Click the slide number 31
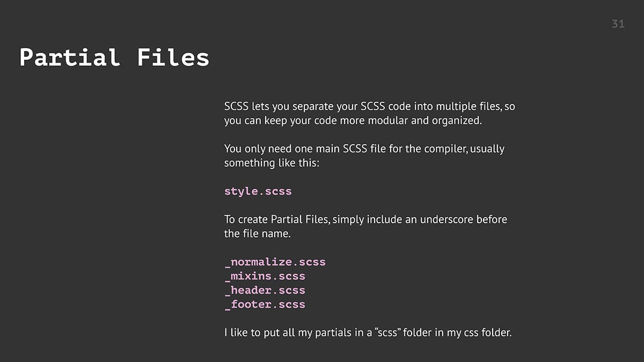This screenshot has height=362, width=644. pos(618,24)
